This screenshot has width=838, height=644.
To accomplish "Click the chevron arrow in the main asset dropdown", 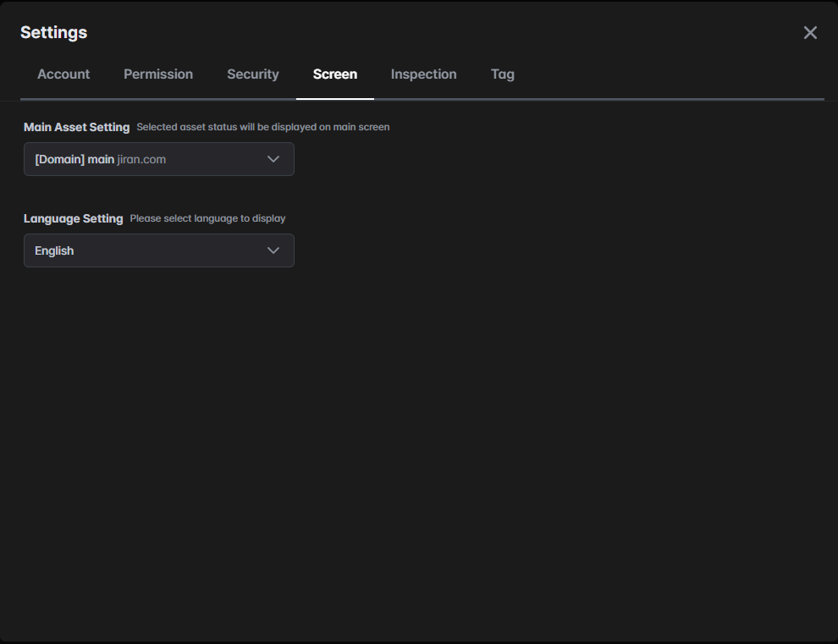I will [273, 159].
